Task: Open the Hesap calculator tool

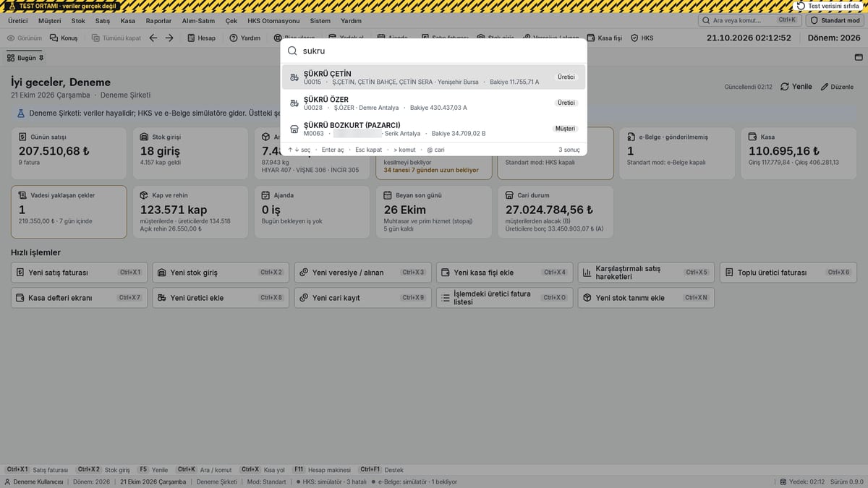Action: [x=202, y=38]
